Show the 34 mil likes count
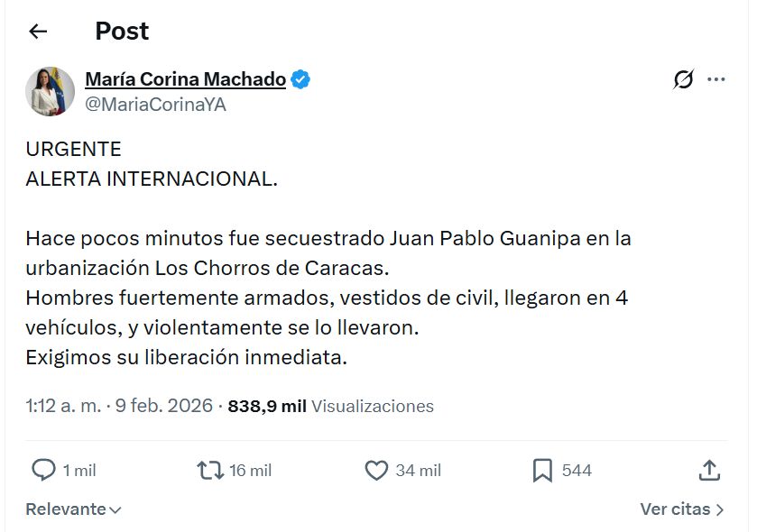This screenshot has height=532, width=757. [x=417, y=470]
